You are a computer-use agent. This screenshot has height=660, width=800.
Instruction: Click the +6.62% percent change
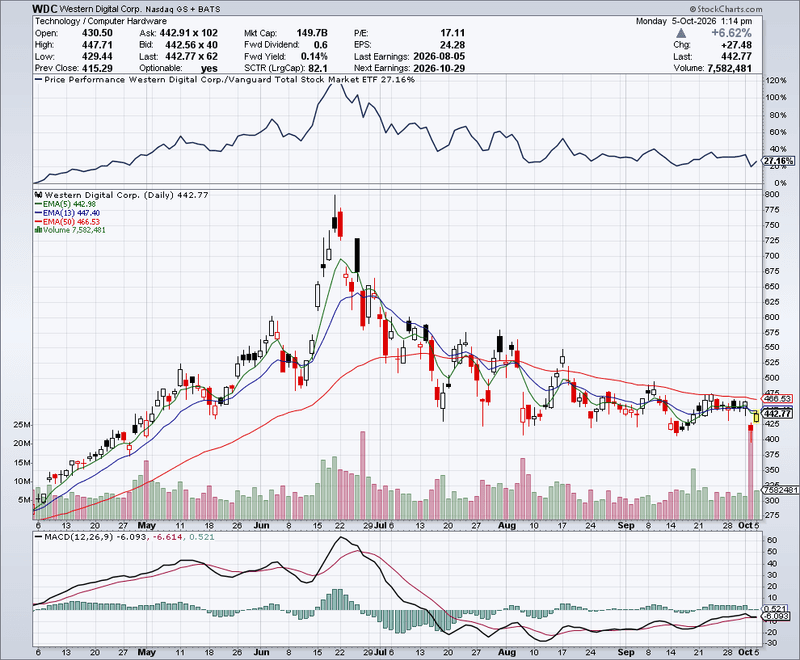click(732, 33)
